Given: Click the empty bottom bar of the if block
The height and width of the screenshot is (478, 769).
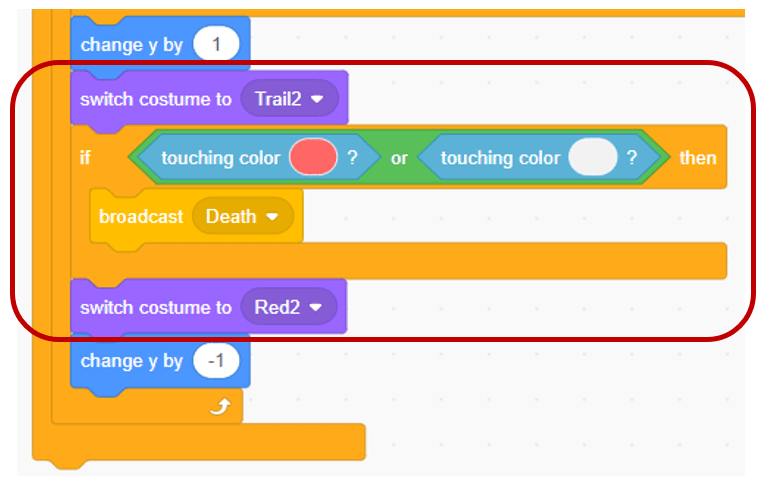Looking at the screenshot, I should pyautogui.click(x=450, y=261).
